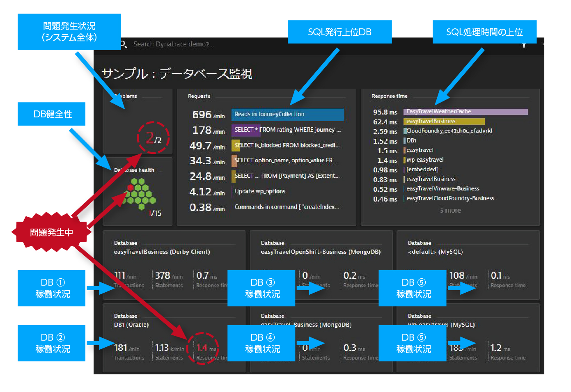
Task: Open the DB1 (Oracle) database tile
Action: (x=174, y=338)
